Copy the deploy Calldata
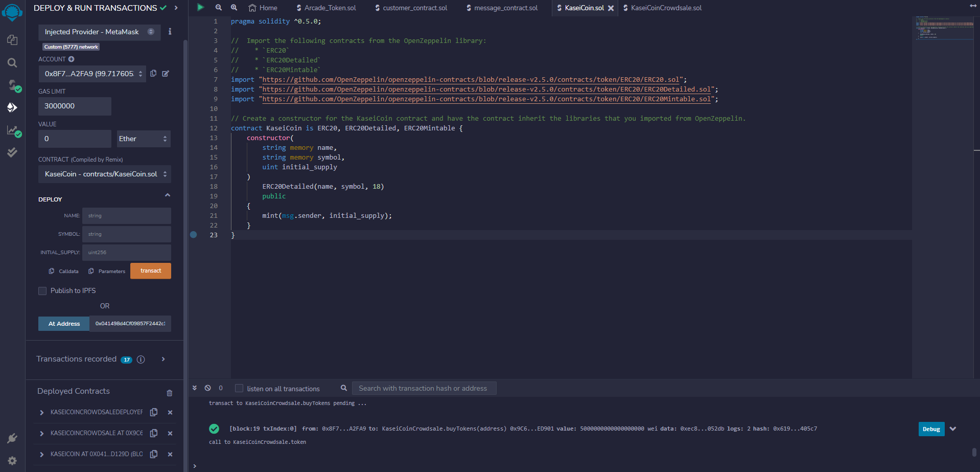Screen dimensions: 980x472 pyautogui.click(x=64, y=271)
